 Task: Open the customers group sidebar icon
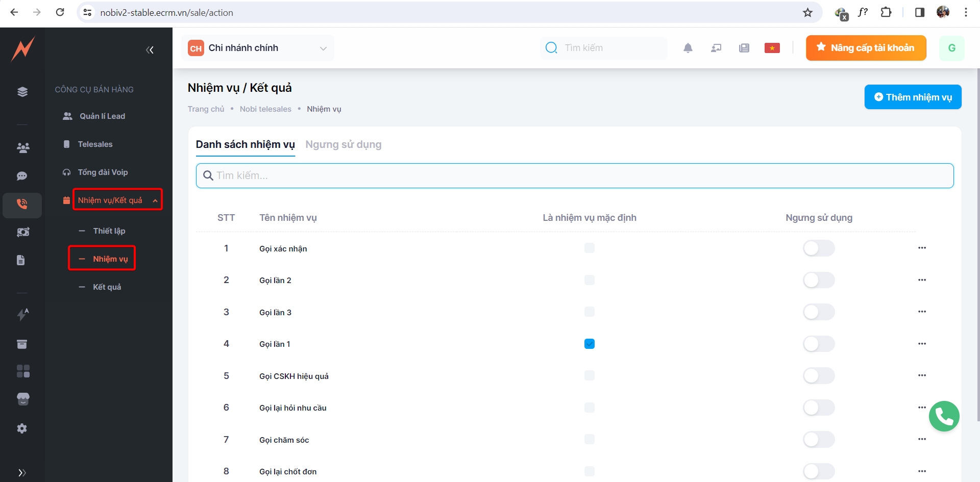coord(22,148)
